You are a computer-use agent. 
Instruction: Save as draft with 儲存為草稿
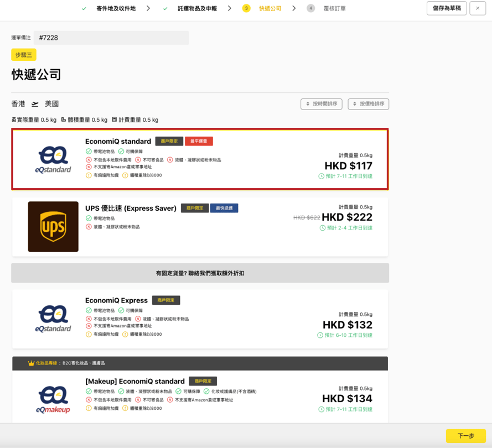click(446, 8)
